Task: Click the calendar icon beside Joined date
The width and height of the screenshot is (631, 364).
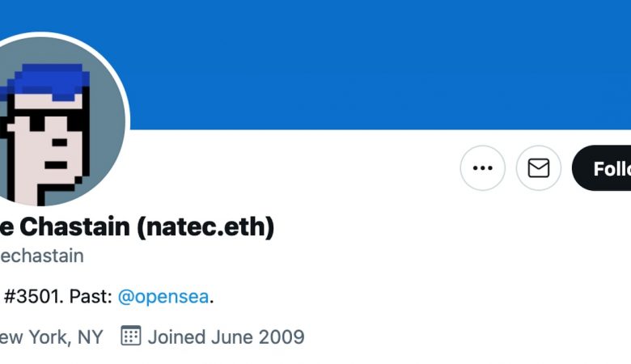Action: click(x=131, y=336)
